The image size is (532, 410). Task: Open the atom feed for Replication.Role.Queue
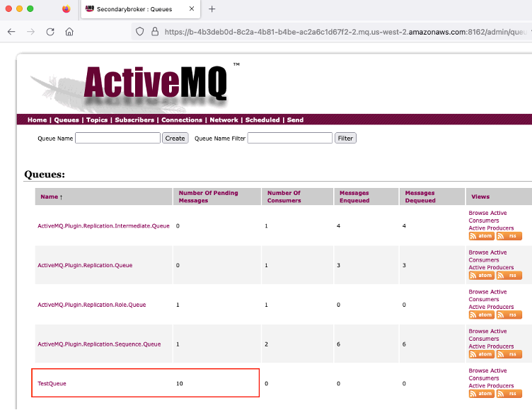(x=481, y=315)
